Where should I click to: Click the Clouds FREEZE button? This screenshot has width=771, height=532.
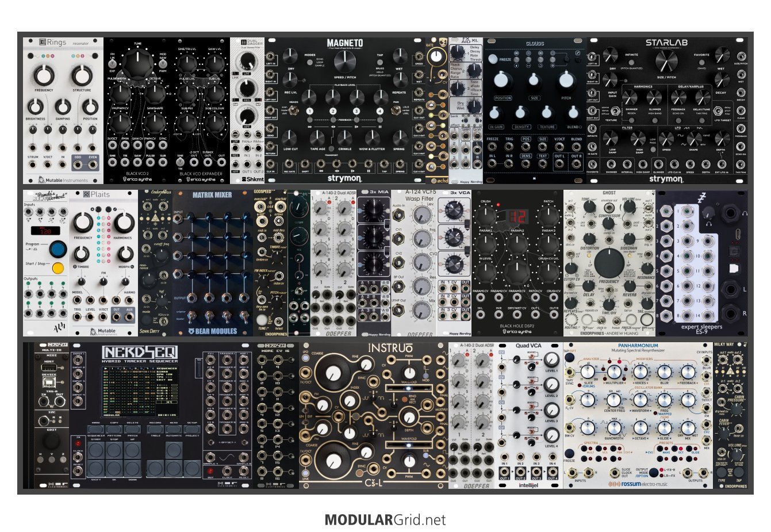click(x=493, y=59)
